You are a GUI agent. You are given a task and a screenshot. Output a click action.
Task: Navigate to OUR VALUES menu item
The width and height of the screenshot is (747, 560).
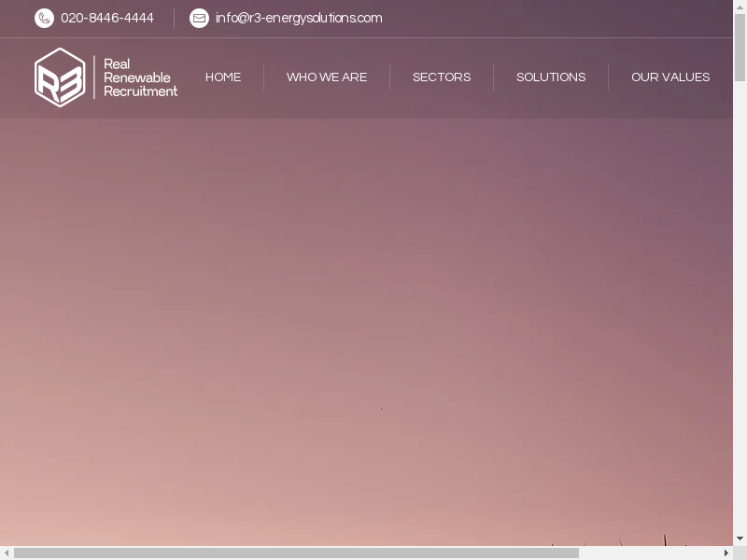tap(670, 77)
